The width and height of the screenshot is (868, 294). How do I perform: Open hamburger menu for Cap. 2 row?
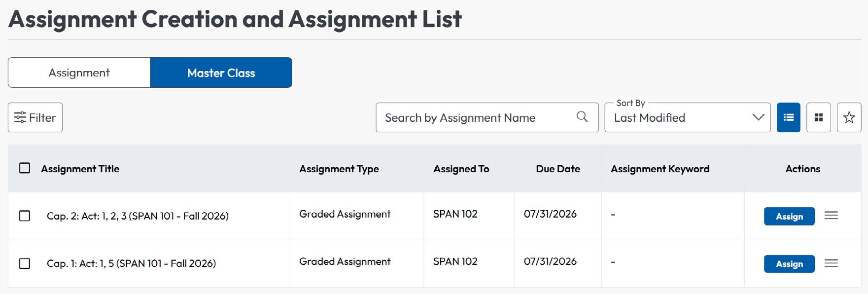831,216
